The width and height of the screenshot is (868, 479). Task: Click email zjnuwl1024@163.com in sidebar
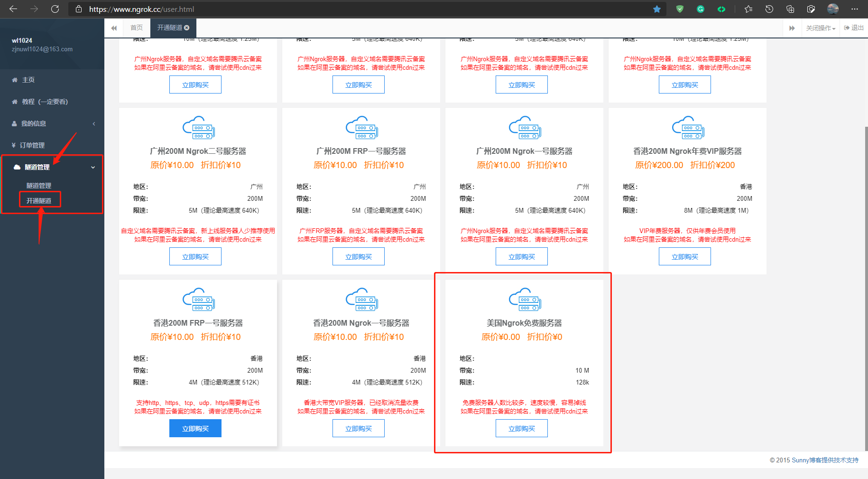pos(42,49)
